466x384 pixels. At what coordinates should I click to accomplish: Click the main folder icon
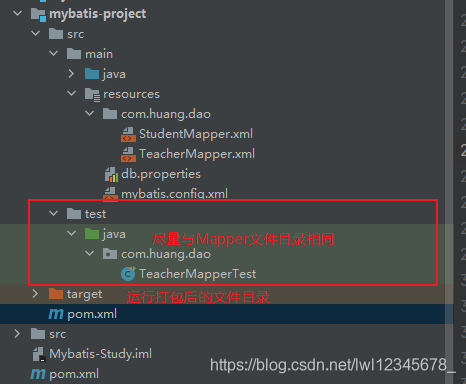click(74, 54)
